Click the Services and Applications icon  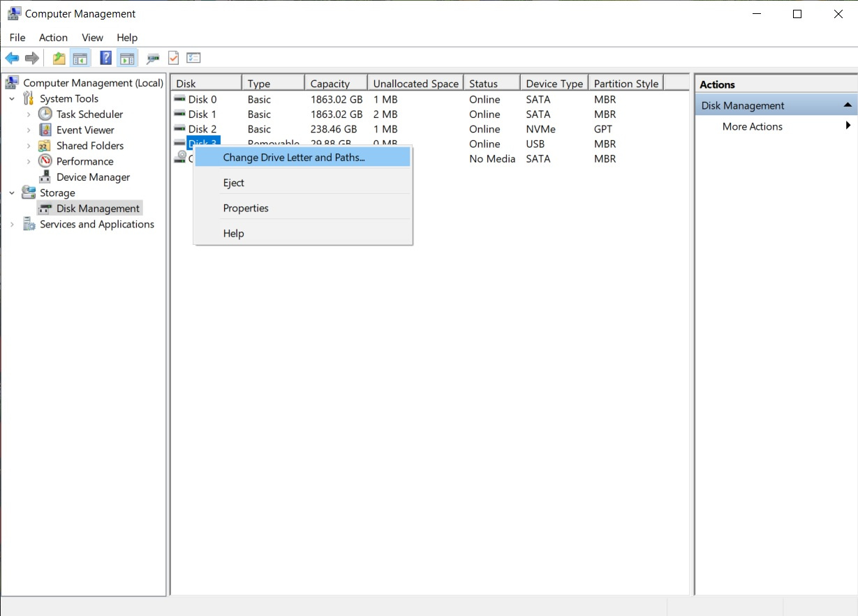click(29, 224)
